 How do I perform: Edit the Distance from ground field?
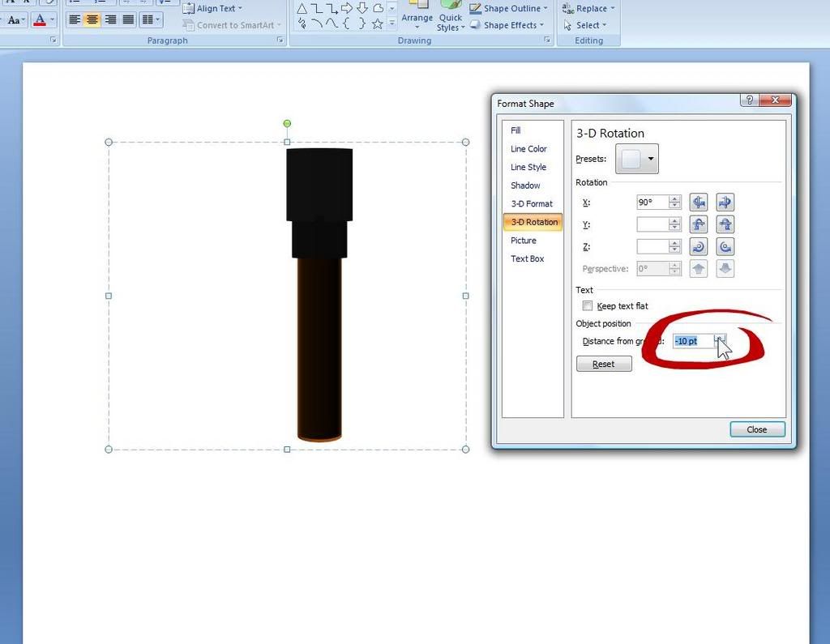pos(694,341)
